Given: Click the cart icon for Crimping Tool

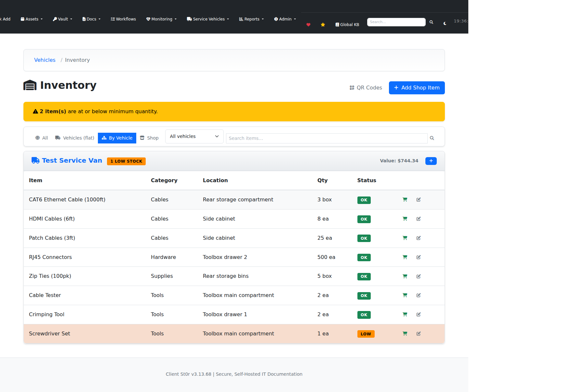Looking at the screenshot, I should [x=405, y=315].
